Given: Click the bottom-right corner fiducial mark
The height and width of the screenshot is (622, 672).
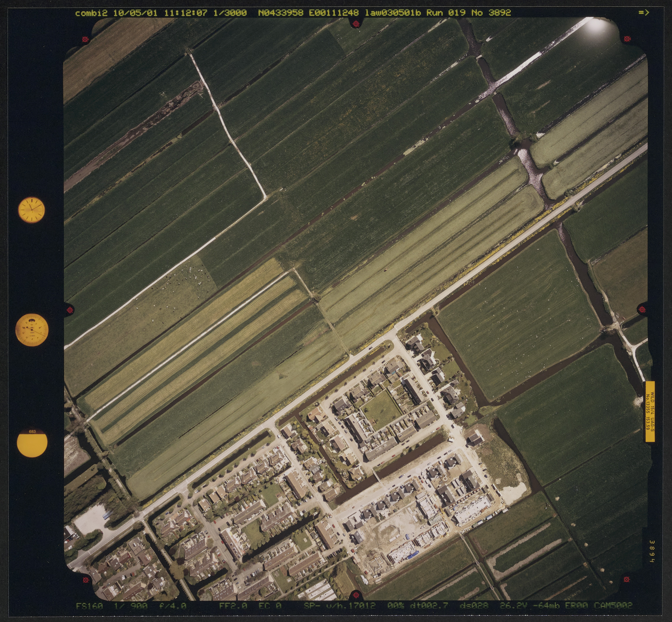Looking at the screenshot, I should (x=627, y=579).
